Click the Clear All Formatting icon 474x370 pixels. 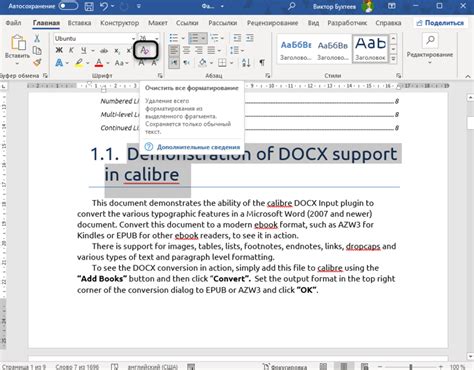145,50
